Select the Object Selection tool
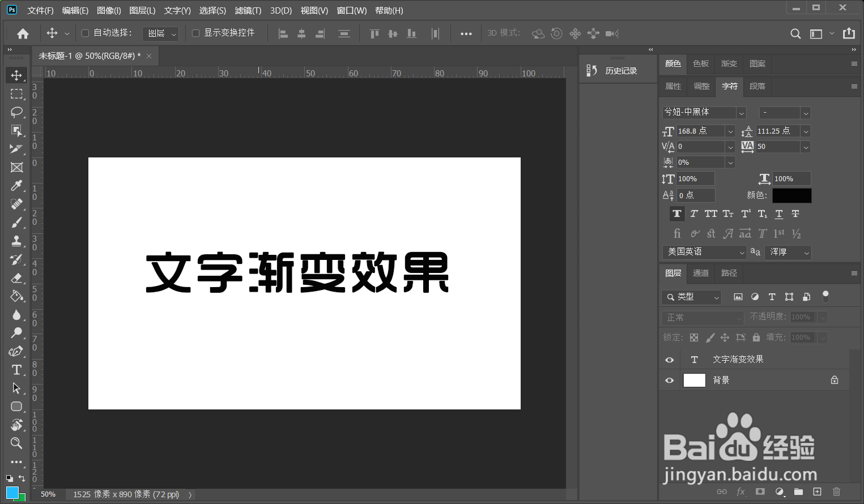This screenshot has height=504, width=864. tap(16, 131)
